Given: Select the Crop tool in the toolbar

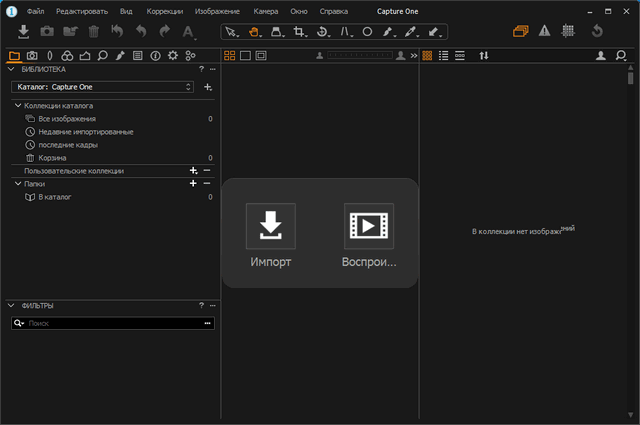Looking at the screenshot, I should click(x=300, y=32).
